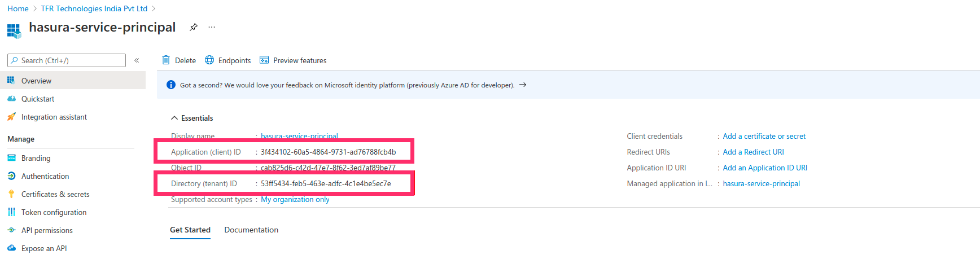Click the Preview features icon

(x=264, y=60)
